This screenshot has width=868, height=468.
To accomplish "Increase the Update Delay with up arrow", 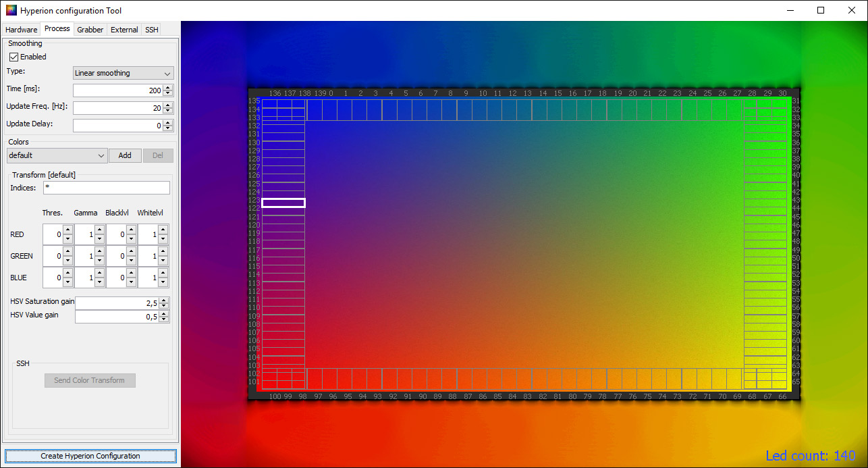I will pyautogui.click(x=167, y=122).
